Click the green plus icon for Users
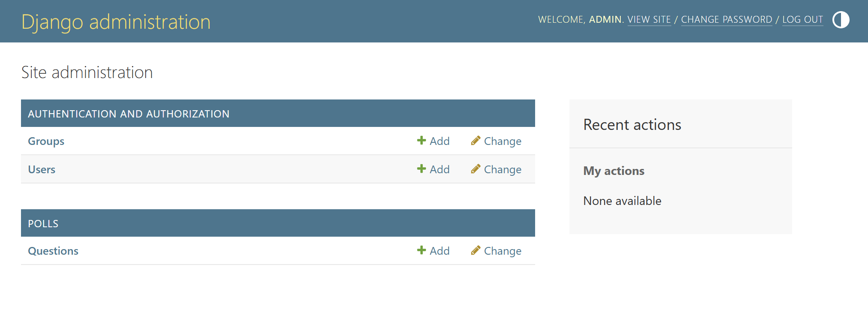Viewport: 868px width, 328px height. 422,169
